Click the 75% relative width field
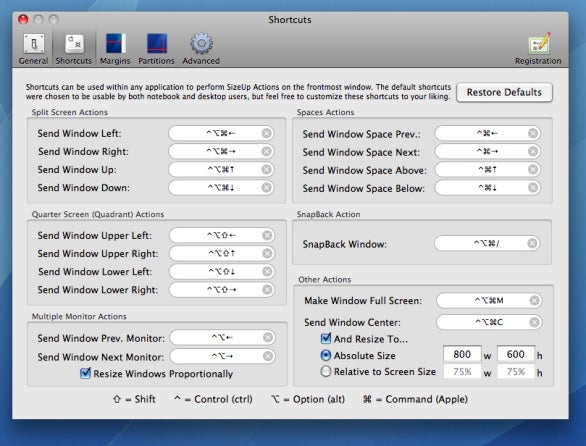 click(x=462, y=372)
